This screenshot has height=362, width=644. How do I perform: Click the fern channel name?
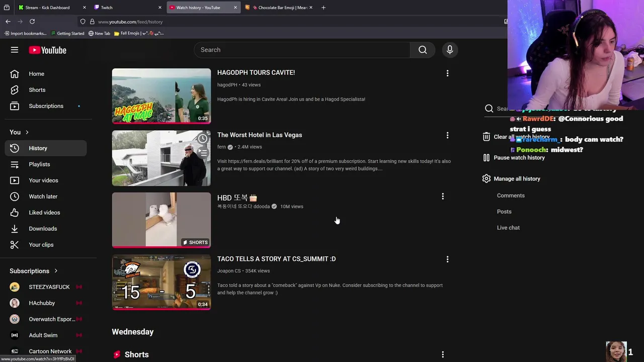[221, 147]
